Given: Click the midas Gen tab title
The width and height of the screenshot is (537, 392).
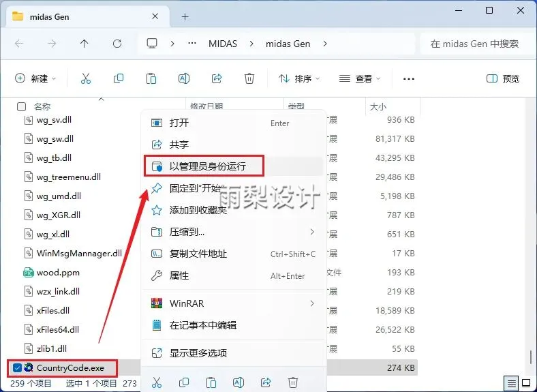Looking at the screenshot, I should [x=49, y=17].
